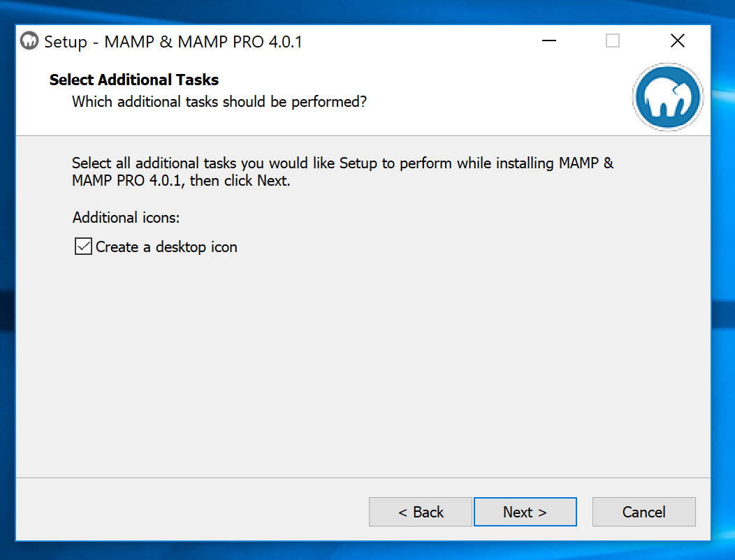Click the "Select all additional tasks" instruction paragraph
This screenshot has width=735, height=560.
(342, 172)
